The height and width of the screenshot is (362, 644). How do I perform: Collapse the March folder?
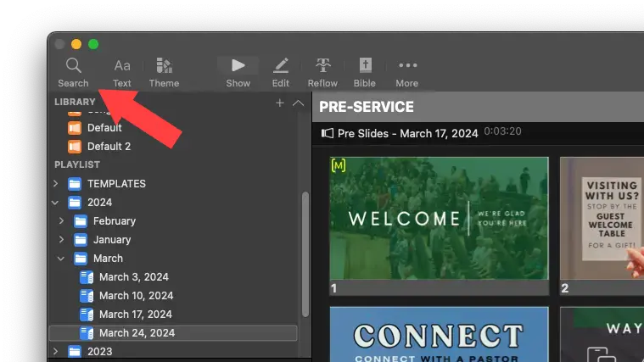click(x=61, y=259)
